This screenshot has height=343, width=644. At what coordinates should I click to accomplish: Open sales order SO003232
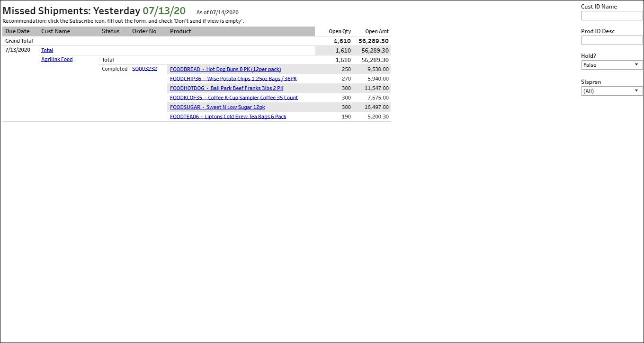tap(144, 69)
